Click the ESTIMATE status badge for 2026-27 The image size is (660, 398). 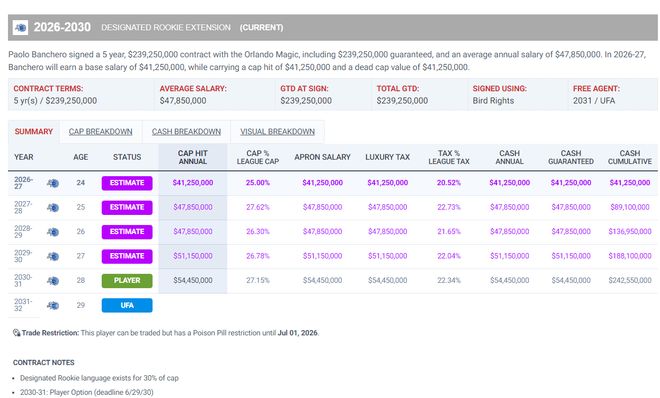(127, 183)
